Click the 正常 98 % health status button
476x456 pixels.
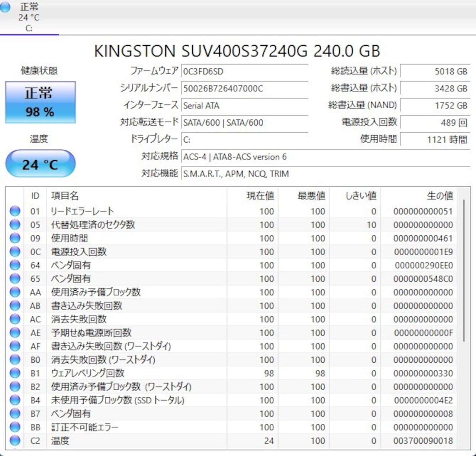click(40, 102)
